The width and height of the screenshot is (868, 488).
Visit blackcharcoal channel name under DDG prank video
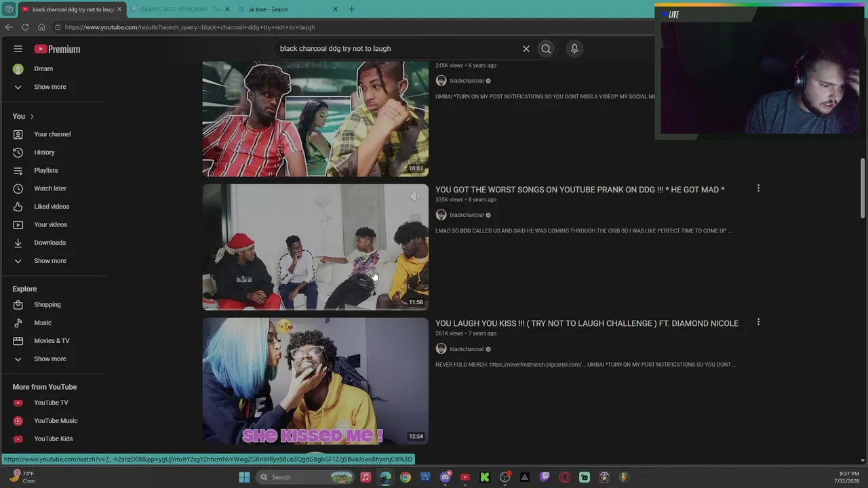pos(467,215)
